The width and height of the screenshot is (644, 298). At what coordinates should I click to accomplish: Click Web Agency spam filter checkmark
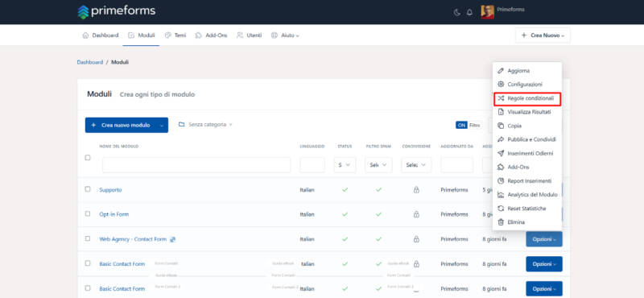[378, 239]
